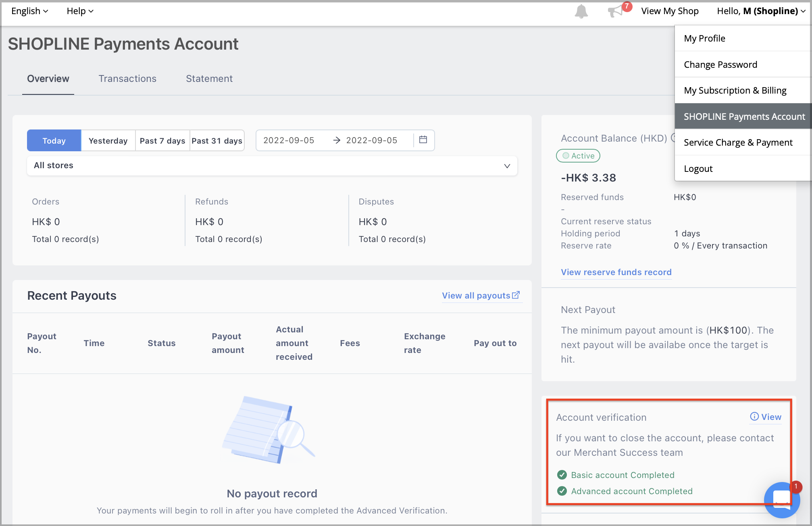This screenshot has height=526, width=812.
Task: Click the Active status badge
Action: pos(578,156)
